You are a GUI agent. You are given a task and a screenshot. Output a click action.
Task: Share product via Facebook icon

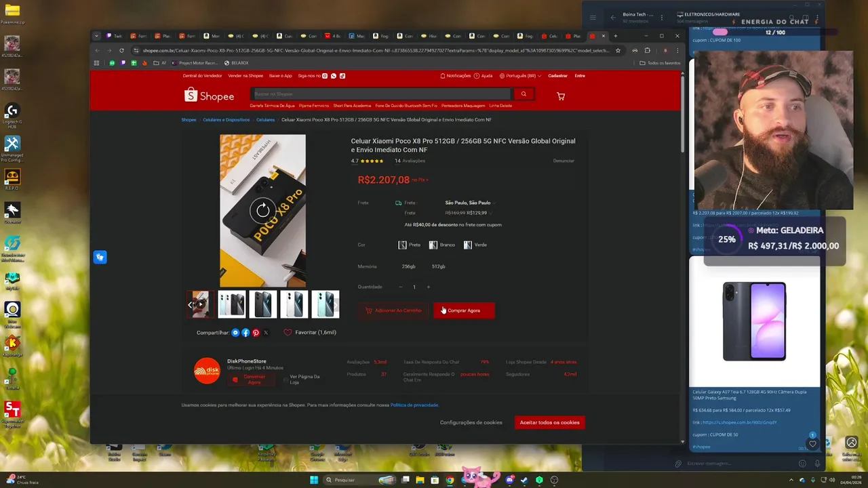(x=245, y=333)
